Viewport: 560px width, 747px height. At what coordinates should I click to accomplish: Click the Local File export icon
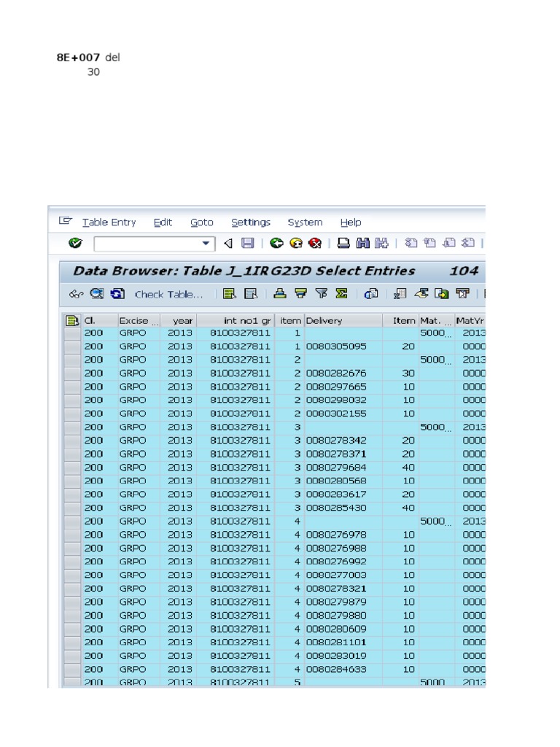[441, 294]
